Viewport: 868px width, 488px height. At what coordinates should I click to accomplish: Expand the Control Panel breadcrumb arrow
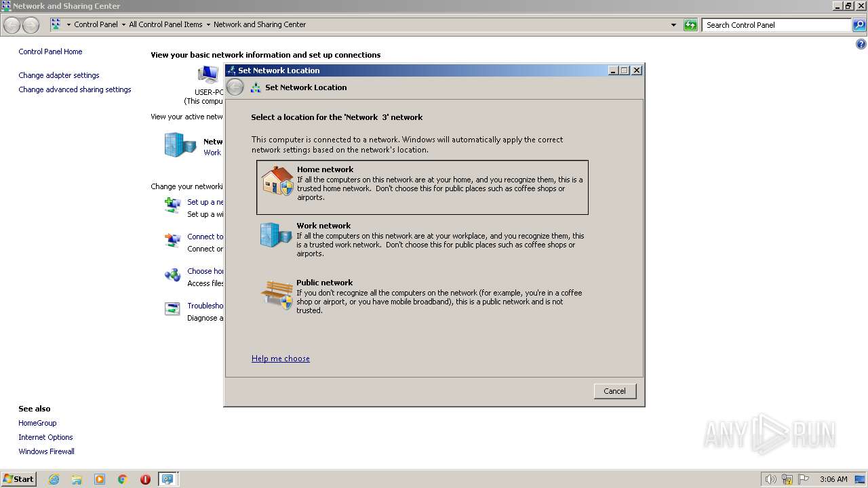point(123,24)
